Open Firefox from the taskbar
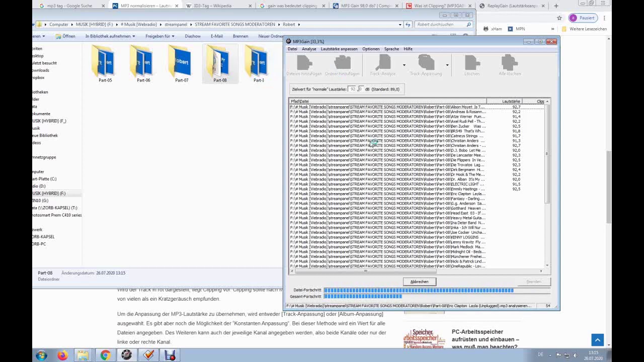 (62, 355)
